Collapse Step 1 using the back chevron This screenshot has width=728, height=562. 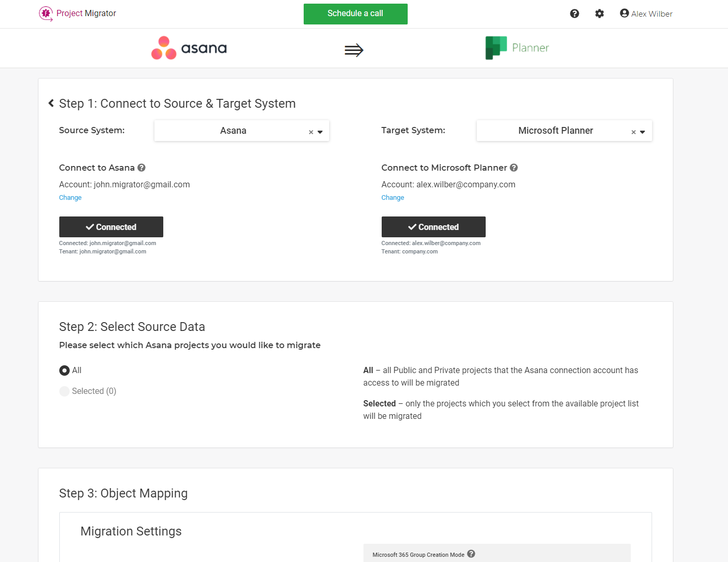[50, 103]
